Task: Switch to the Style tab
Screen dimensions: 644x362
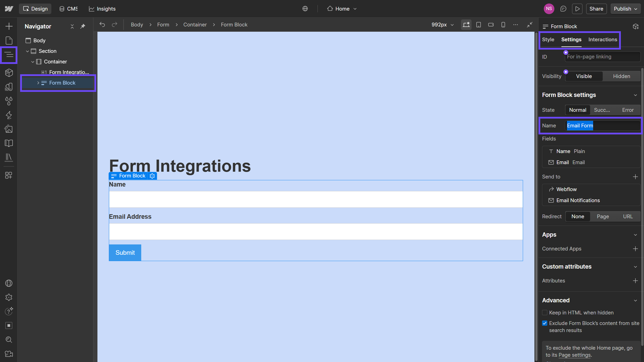Action: click(548, 40)
